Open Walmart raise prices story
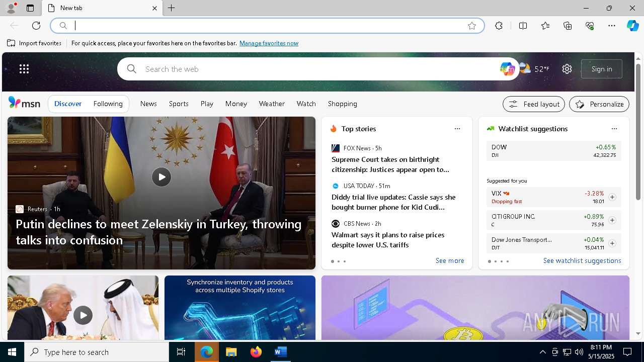 pos(388,240)
